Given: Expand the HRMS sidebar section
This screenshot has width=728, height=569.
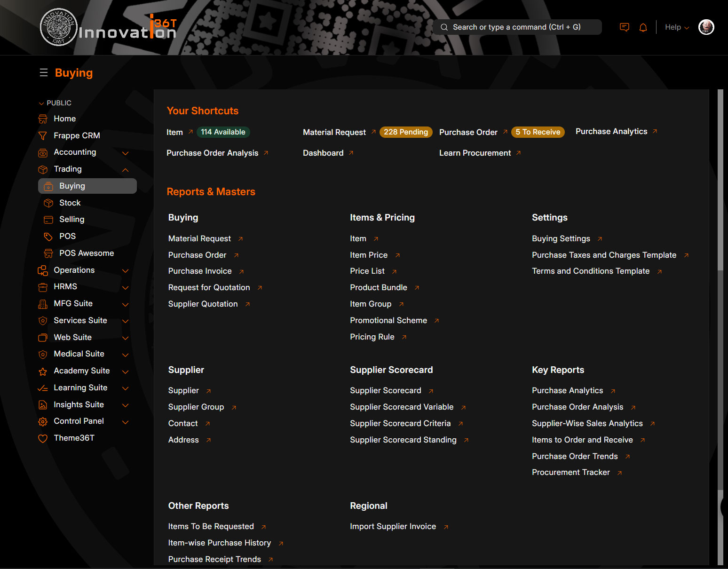Looking at the screenshot, I should click(125, 287).
